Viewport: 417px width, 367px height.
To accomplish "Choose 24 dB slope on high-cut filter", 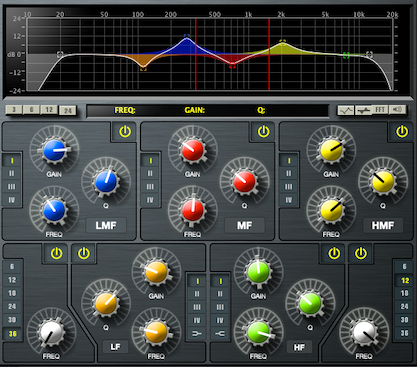I will click(404, 306).
